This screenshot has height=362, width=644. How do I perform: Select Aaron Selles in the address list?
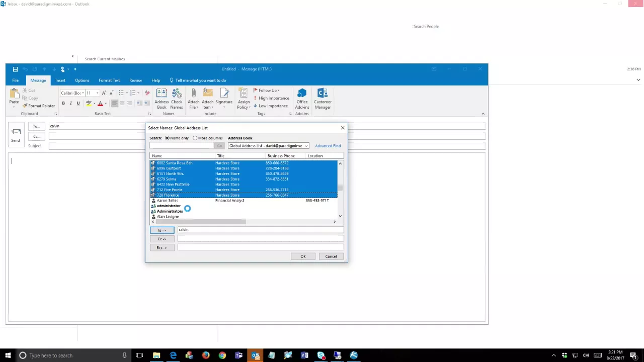[245, 201]
